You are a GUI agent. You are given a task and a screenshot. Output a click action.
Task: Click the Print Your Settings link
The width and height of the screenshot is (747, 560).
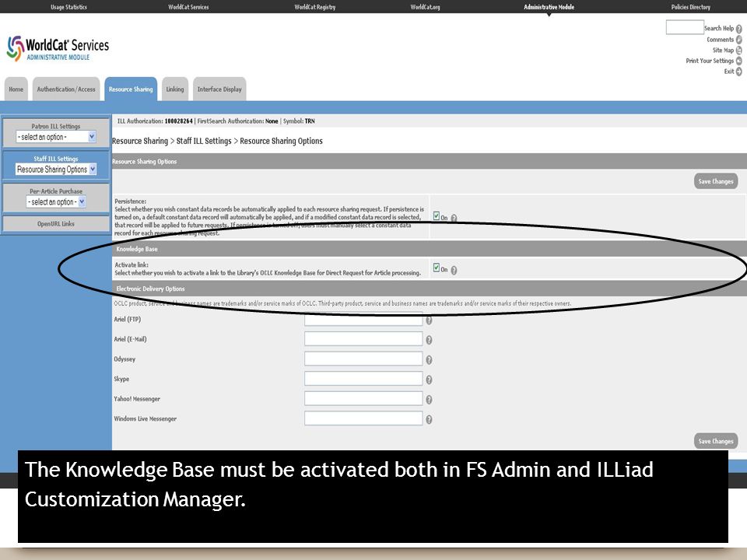(710, 61)
